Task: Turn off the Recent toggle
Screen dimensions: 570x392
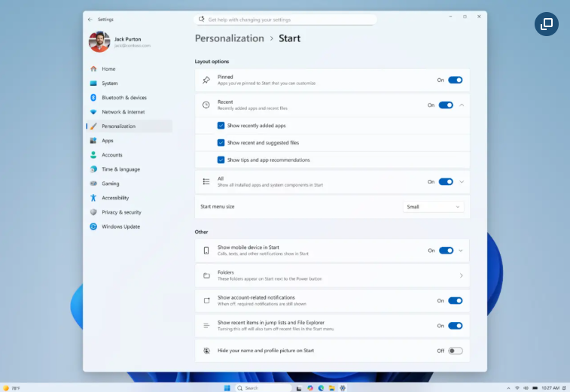Action: [x=446, y=105]
